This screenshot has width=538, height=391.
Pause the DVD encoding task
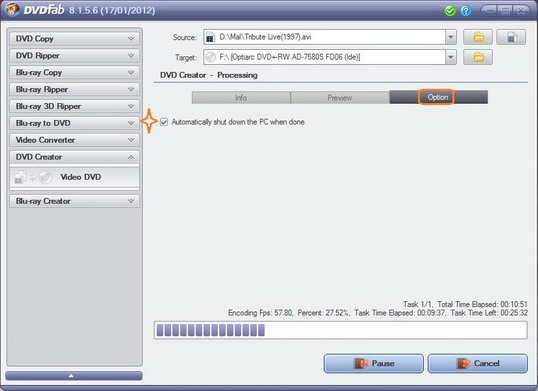[x=374, y=364]
